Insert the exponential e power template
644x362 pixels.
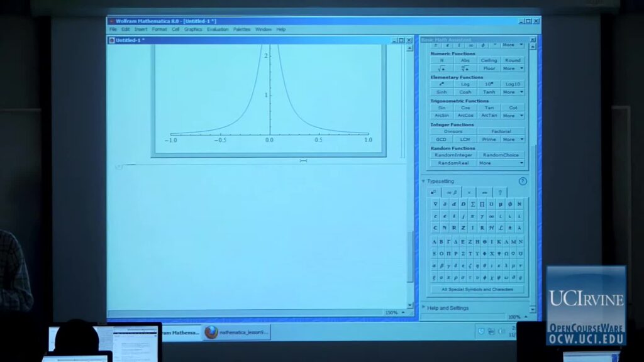441,84
